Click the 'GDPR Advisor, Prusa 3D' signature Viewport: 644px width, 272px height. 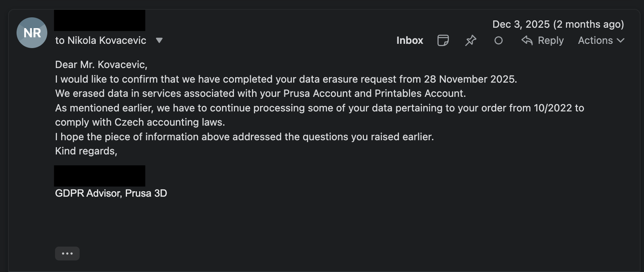[x=111, y=193]
